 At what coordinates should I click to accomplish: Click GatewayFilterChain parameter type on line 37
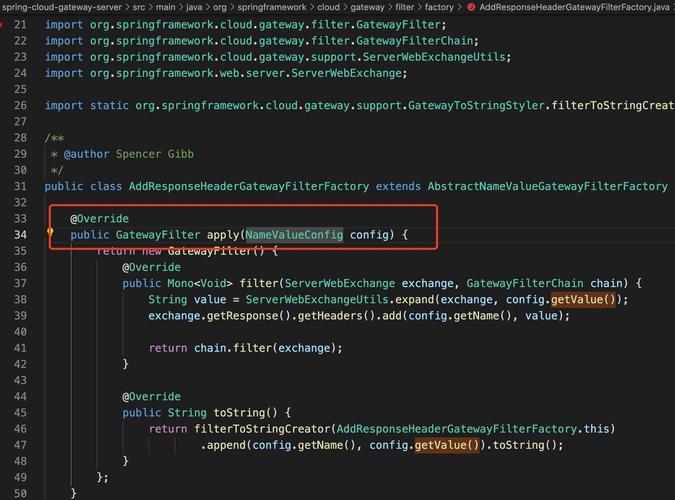pos(525,283)
